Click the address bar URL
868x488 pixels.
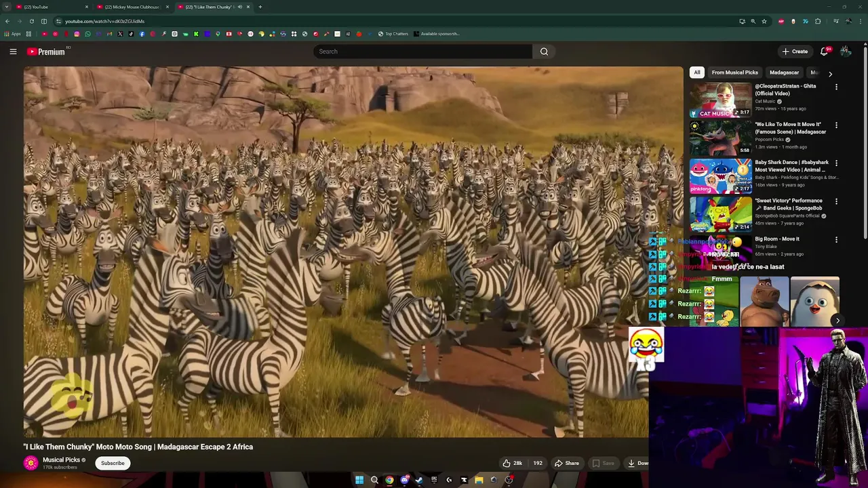click(104, 21)
